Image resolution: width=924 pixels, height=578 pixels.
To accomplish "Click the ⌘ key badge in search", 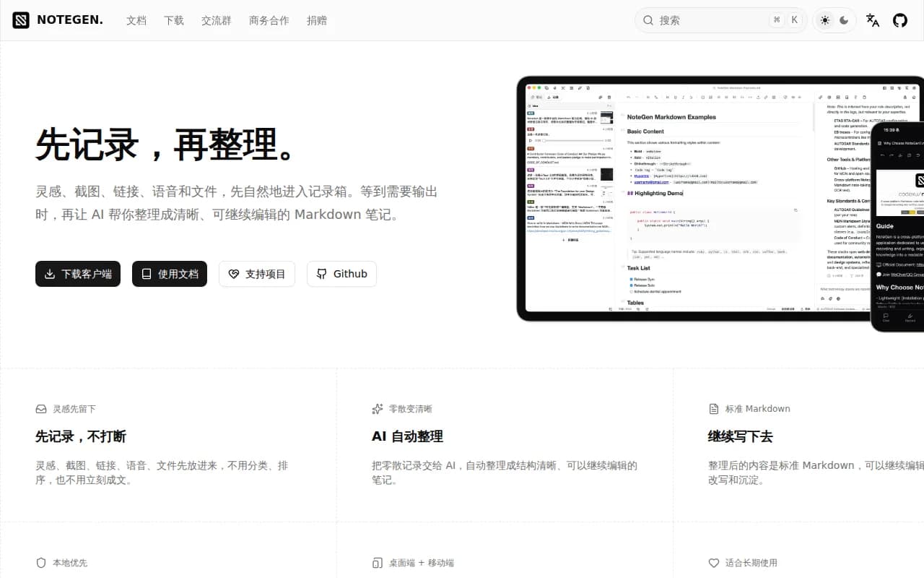I will point(777,20).
